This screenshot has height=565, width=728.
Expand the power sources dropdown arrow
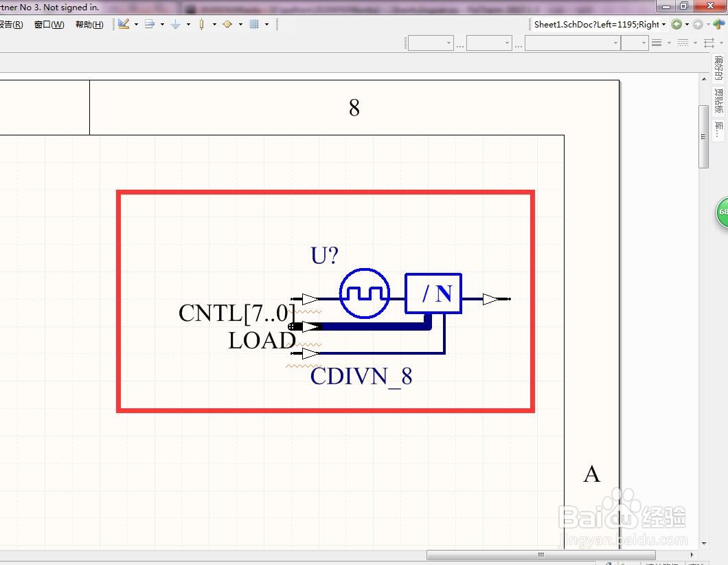click(x=188, y=24)
